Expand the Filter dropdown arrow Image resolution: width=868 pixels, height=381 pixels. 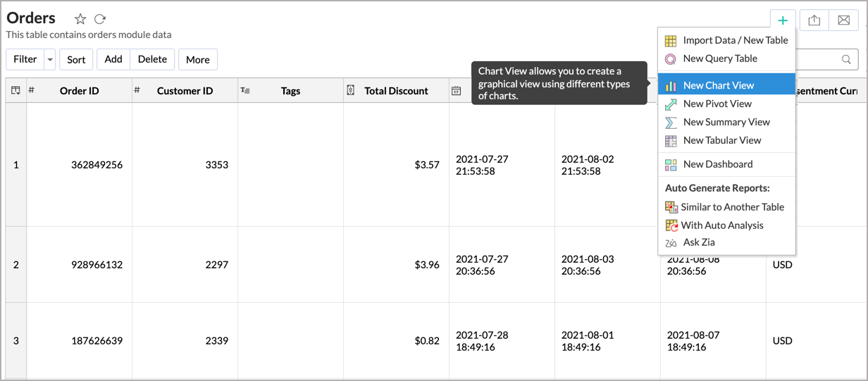(x=50, y=60)
